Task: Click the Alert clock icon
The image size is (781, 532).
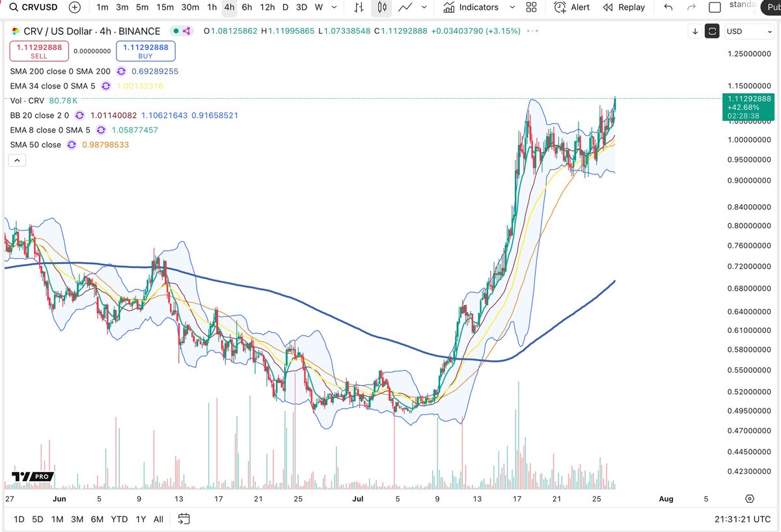Action: [x=560, y=7]
